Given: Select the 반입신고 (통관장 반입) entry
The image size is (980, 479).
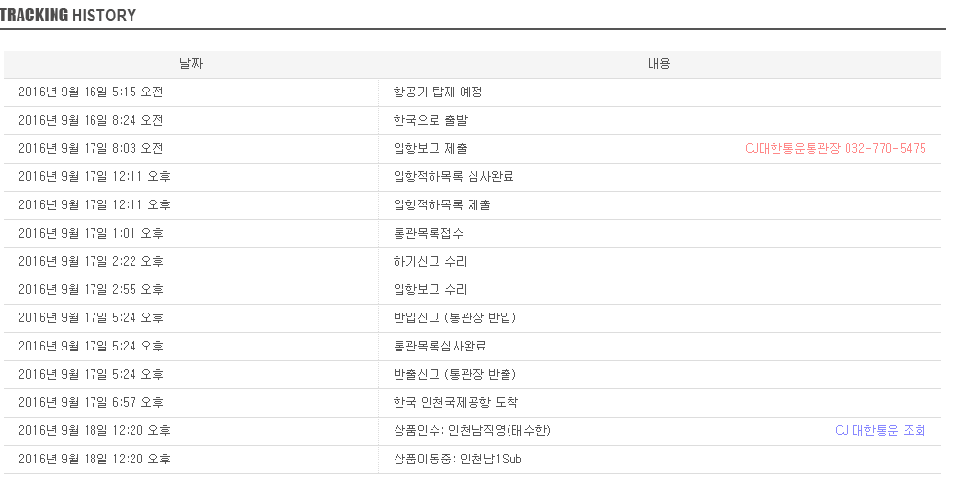Looking at the screenshot, I should (454, 318).
